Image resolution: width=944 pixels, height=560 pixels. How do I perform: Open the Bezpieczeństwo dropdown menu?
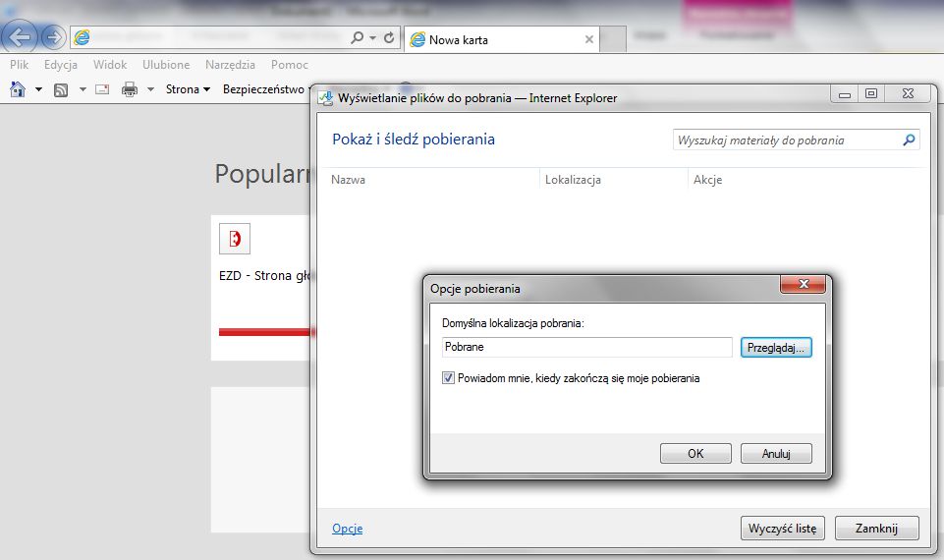[x=265, y=89]
